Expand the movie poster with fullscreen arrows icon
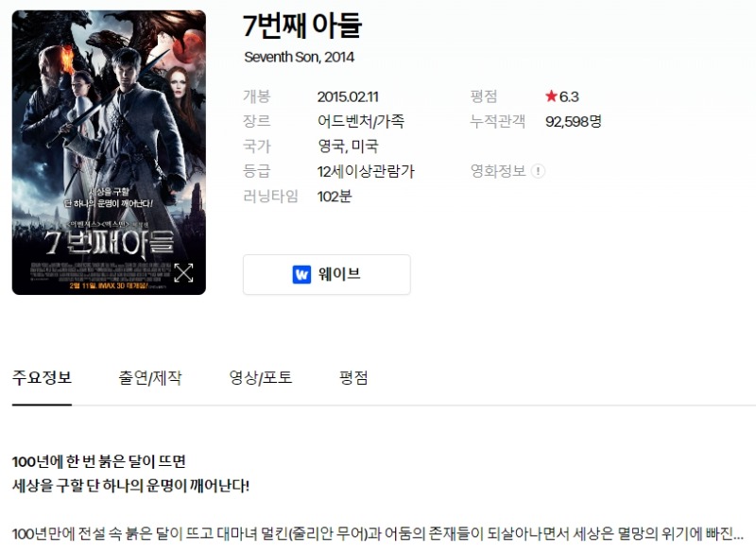The width and height of the screenshot is (756, 552). pyautogui.click(x=183, y=273)
